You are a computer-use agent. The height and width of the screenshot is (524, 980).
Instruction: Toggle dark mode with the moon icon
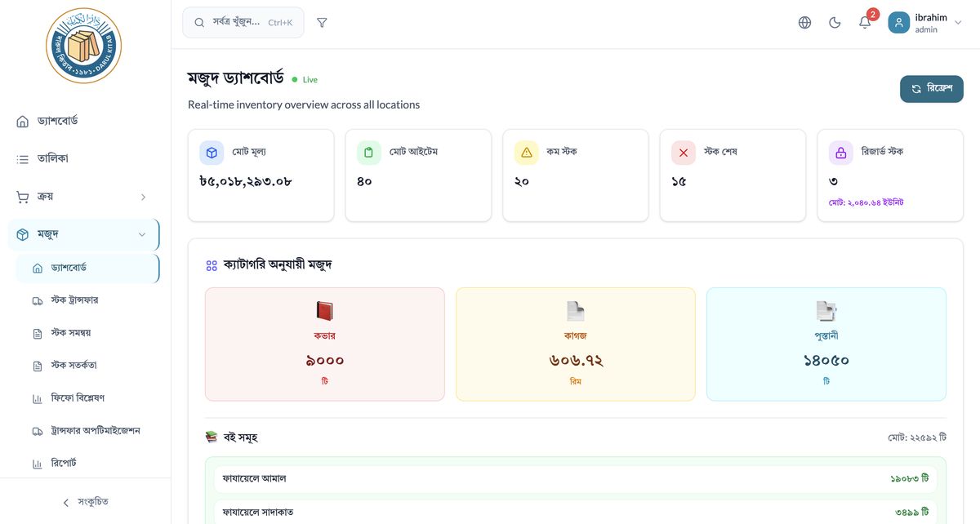(x=835, y=22)
